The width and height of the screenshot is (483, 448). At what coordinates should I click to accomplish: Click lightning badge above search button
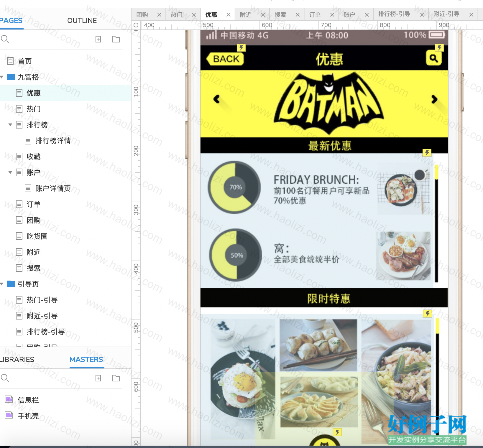click(x=439, y=48)
